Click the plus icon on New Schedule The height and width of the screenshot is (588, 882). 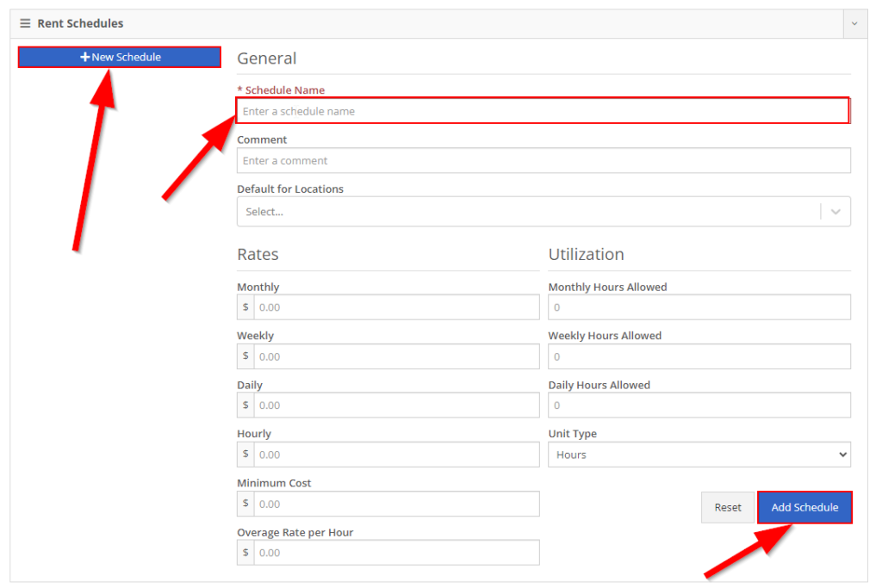pyautogui.click(x=85, y=57)
